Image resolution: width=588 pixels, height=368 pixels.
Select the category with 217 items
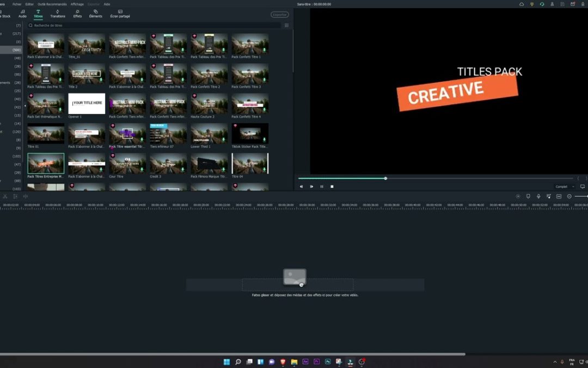(11, 33)
